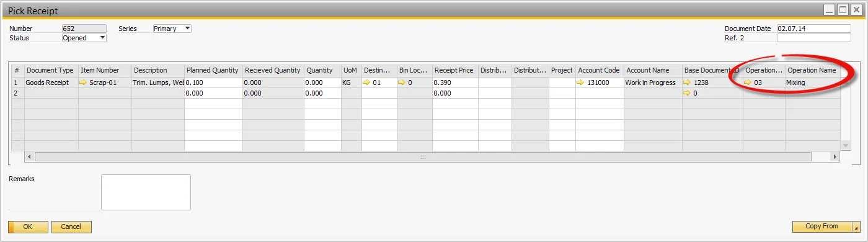Open Operation 03 link arrow
The height and width of the screenshot is (242, 868).
(x=749, y=83)
